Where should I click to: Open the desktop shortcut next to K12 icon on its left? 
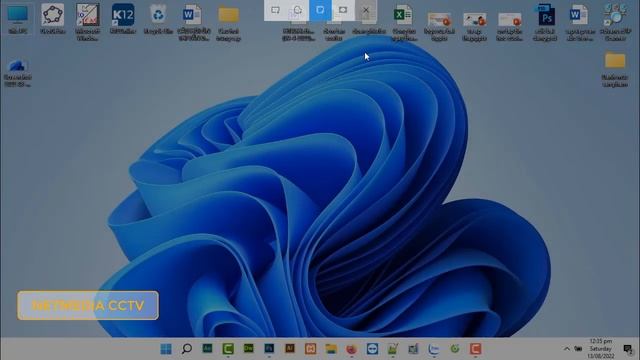88,22
